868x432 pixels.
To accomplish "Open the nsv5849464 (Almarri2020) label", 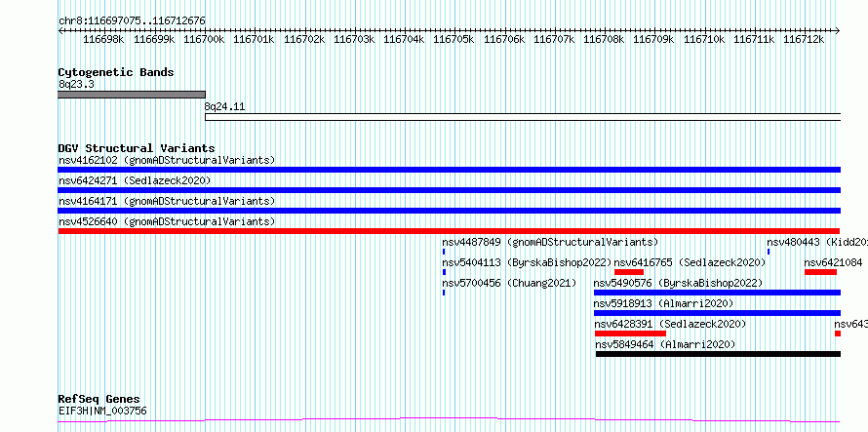I will coord(665,344).
